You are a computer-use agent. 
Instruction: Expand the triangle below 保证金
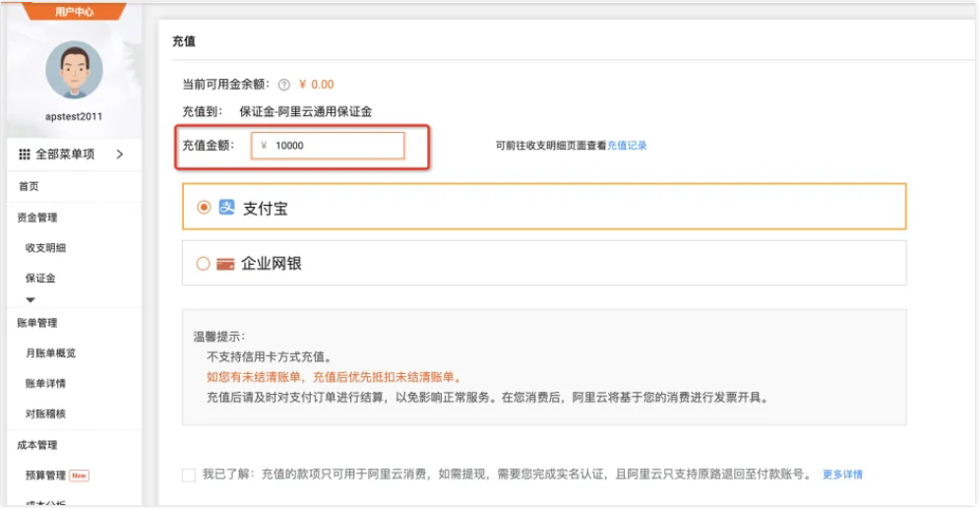click(31, 300)
